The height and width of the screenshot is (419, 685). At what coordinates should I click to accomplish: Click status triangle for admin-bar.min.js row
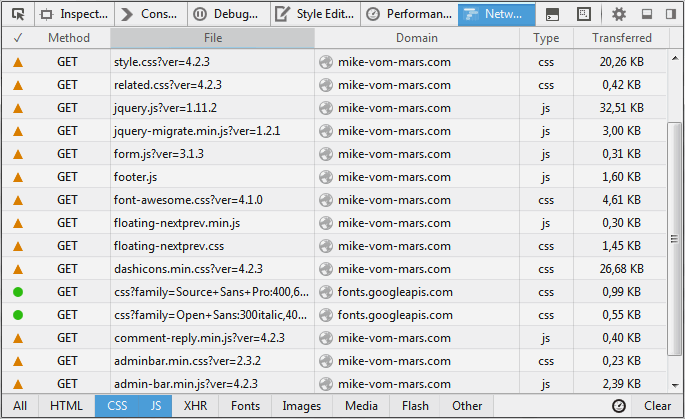point(18,384)
